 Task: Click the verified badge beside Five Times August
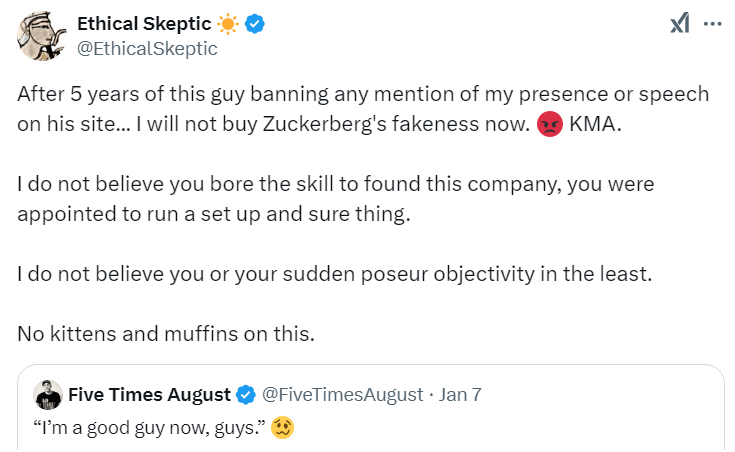[246, 395]
